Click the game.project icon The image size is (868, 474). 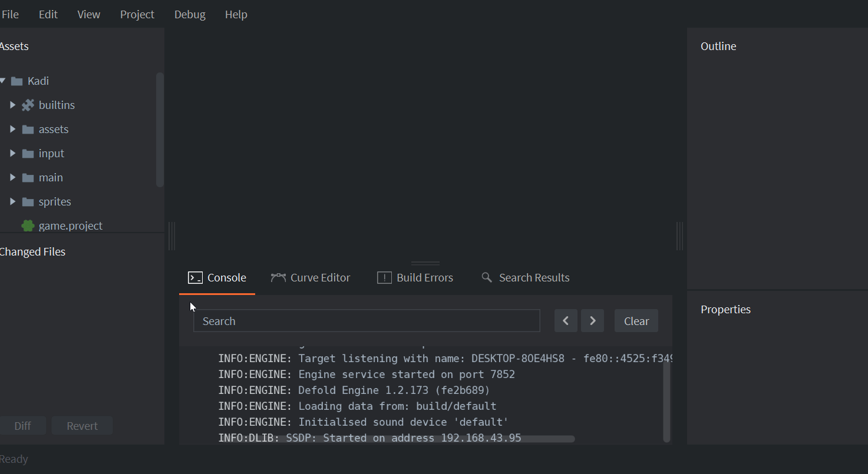click(x=27, y=226)
